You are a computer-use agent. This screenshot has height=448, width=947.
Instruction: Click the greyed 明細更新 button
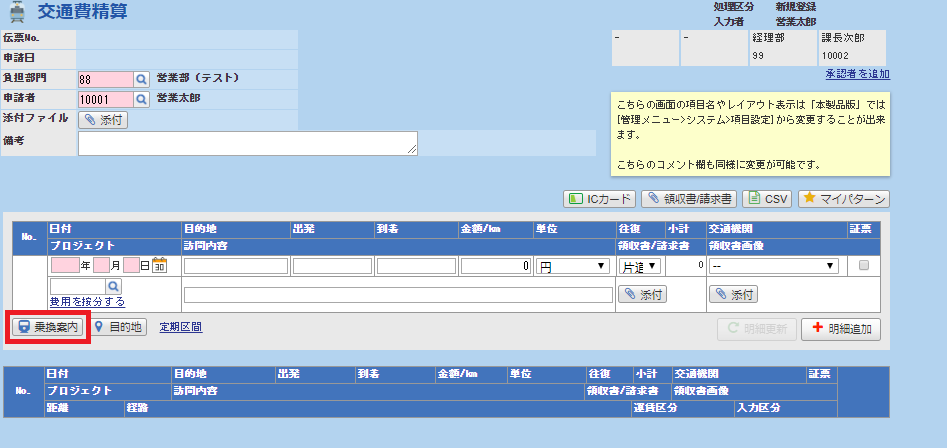click(757, 328)
